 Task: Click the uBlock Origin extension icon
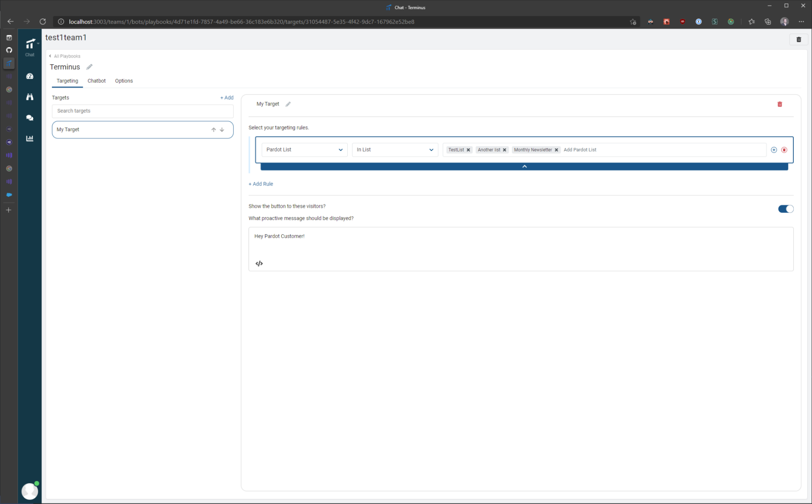682,22
